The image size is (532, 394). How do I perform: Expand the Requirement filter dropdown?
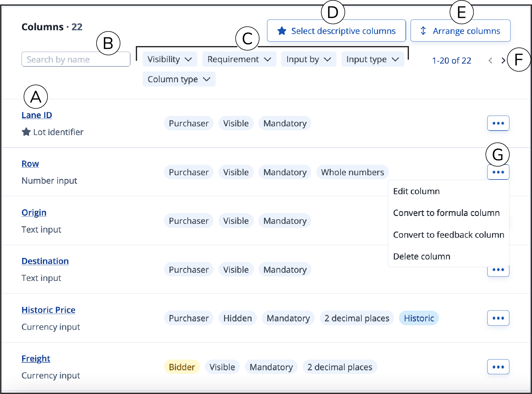tap(239, 59)
